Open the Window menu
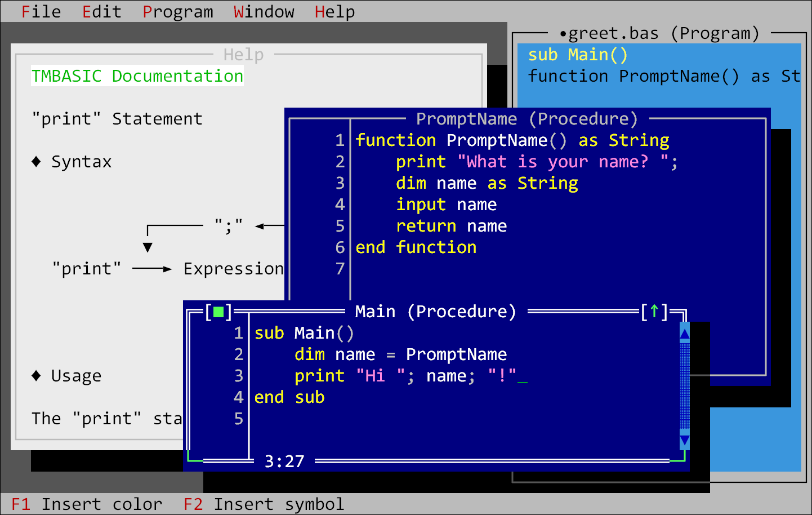The width and height of the screenshot is (812, 515). coord(264,11)
